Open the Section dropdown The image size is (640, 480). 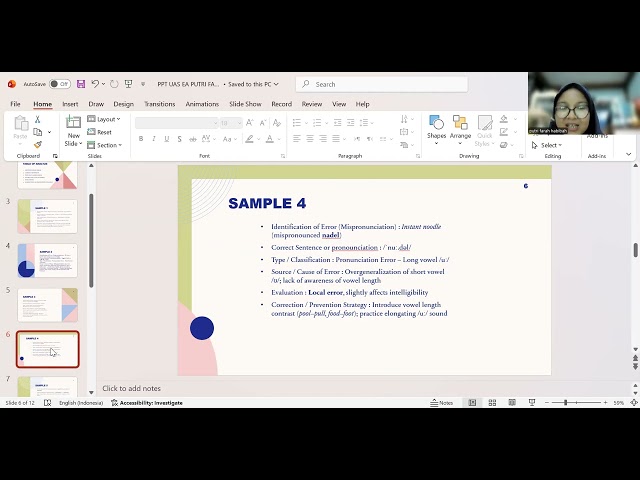click(x=104, y=145)
